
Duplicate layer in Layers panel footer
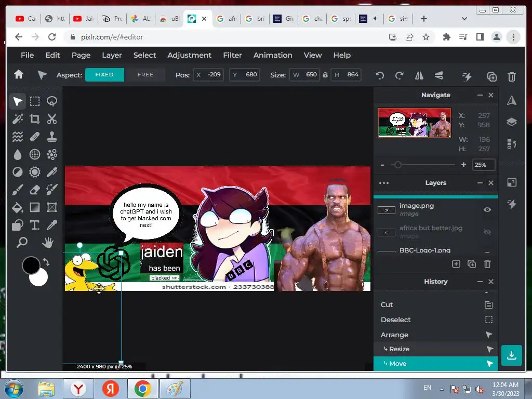coord(472,264)
